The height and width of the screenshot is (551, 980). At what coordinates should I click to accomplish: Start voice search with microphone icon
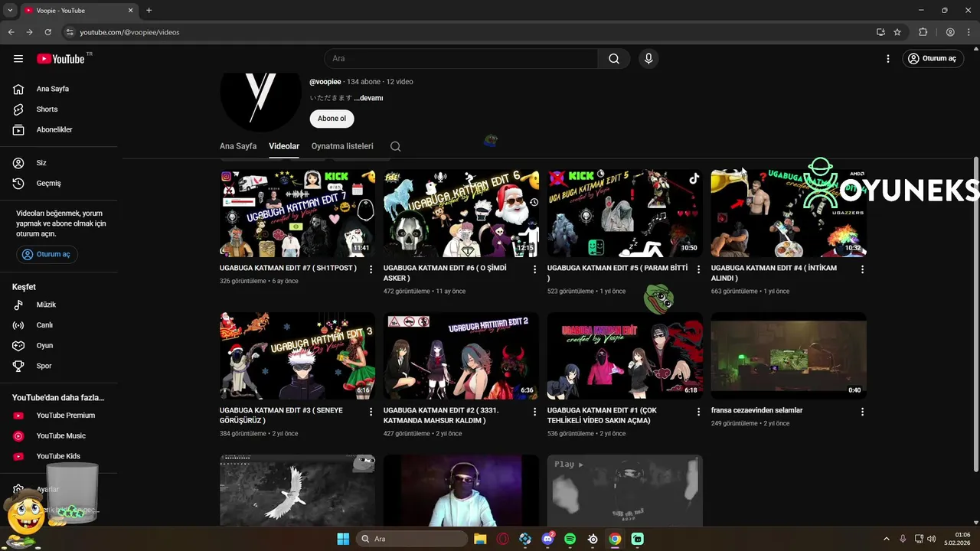point(648,59)
